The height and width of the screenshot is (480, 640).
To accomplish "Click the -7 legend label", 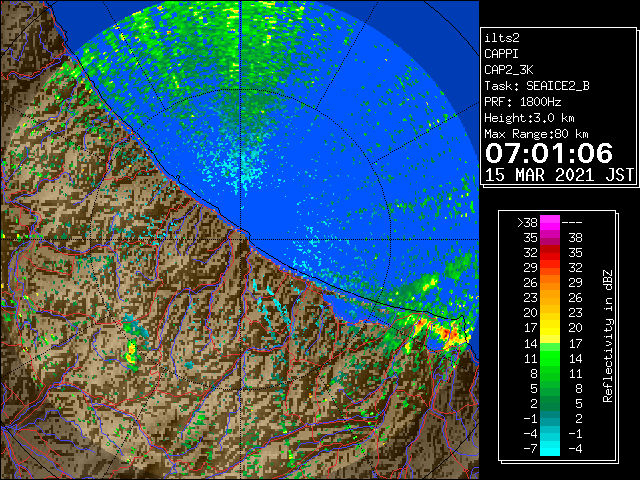I will click(x=530, y=448).
